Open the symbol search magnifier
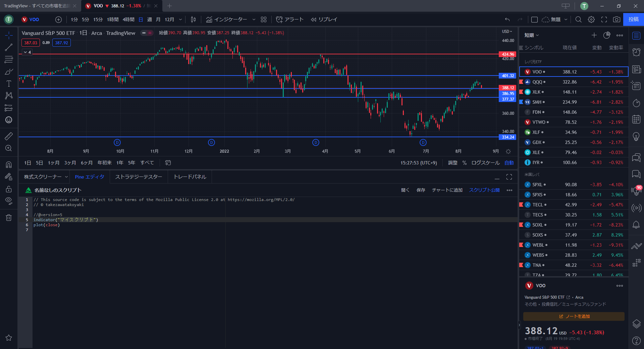 pos(578,19)
